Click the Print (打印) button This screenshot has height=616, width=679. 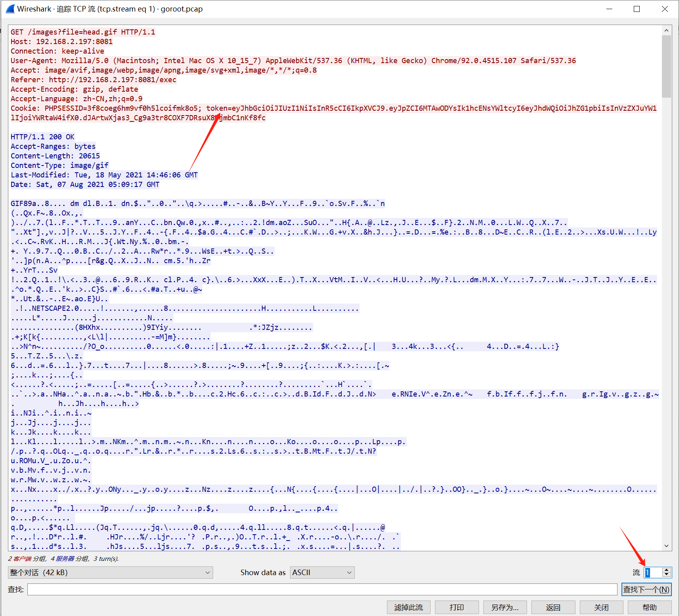click(x=457, y=607)
